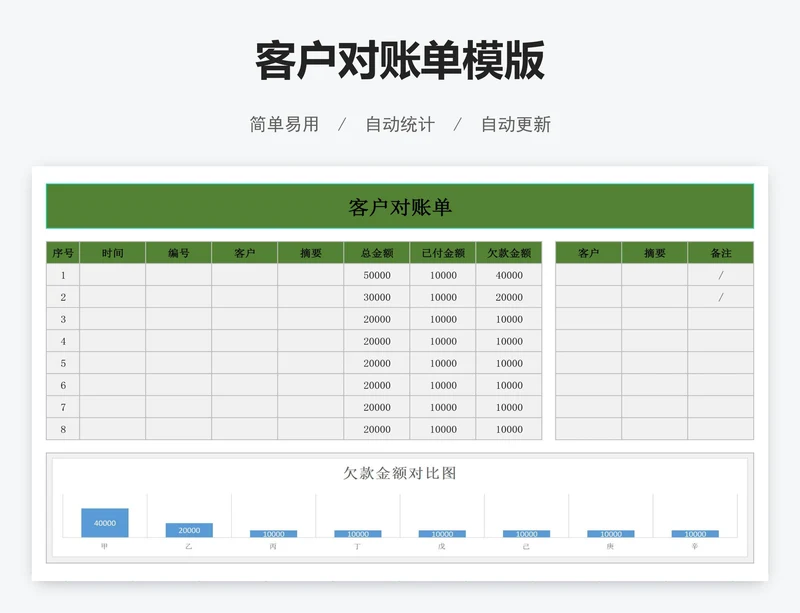
Task: Click the 客户对账单模版 main heading
Action: click(x=400, y=61)
